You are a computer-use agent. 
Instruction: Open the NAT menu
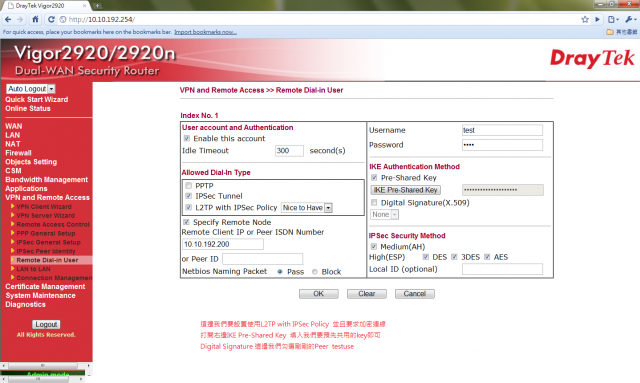pyautogui.click(x=13, y=144)
